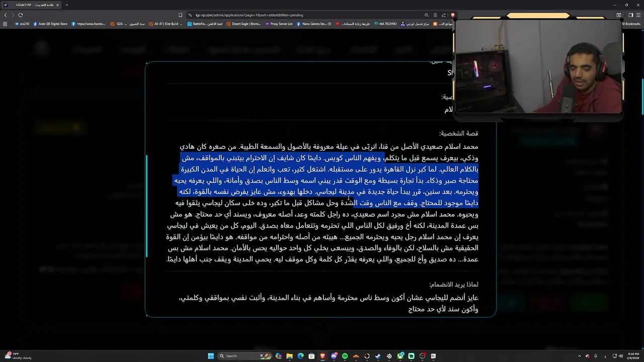The width and height of the screenshot is (644, 362).
Task: Open Spotify from the taskbar
Action: [345, 356]
